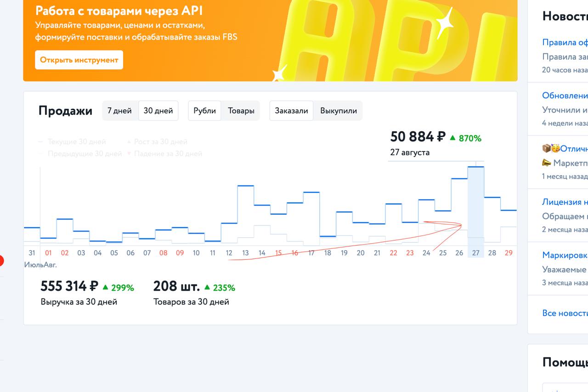Click the "208 шт." items total
This screenshot has height=392, width=588.
pyautogui.click(x=176, y=286)
